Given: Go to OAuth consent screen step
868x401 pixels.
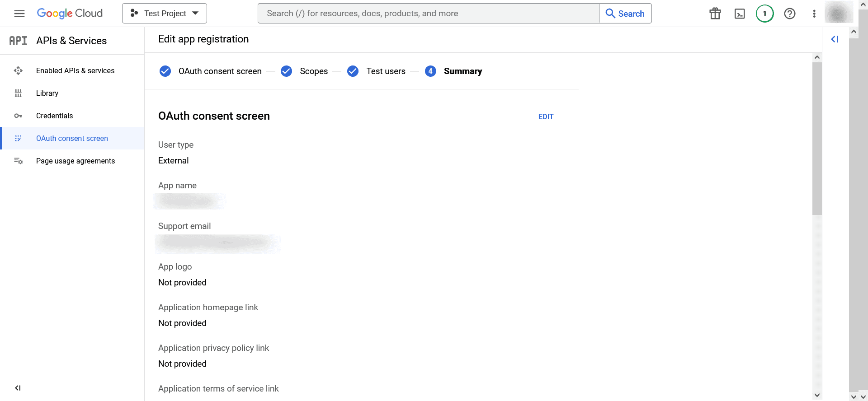Looking at the screenshot, I should coord(220,71).
